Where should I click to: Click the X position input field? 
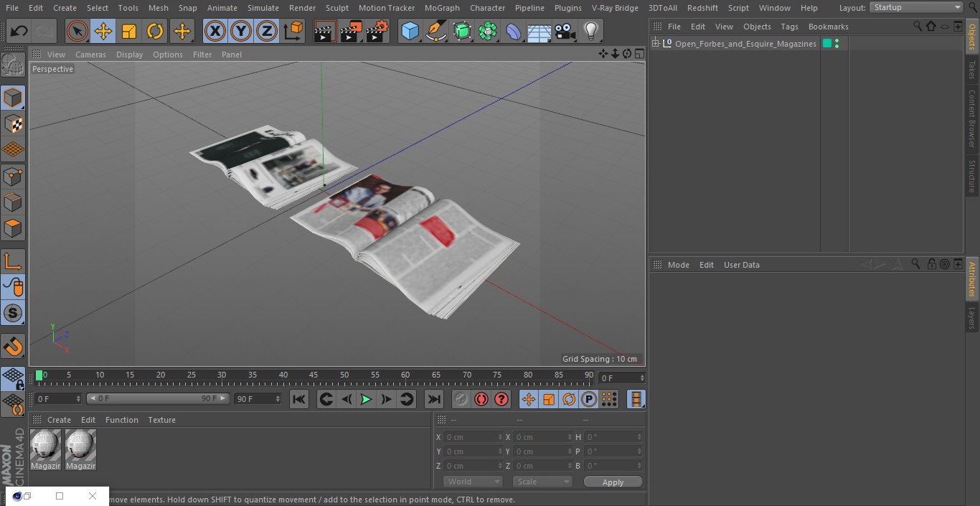(472, 437)
